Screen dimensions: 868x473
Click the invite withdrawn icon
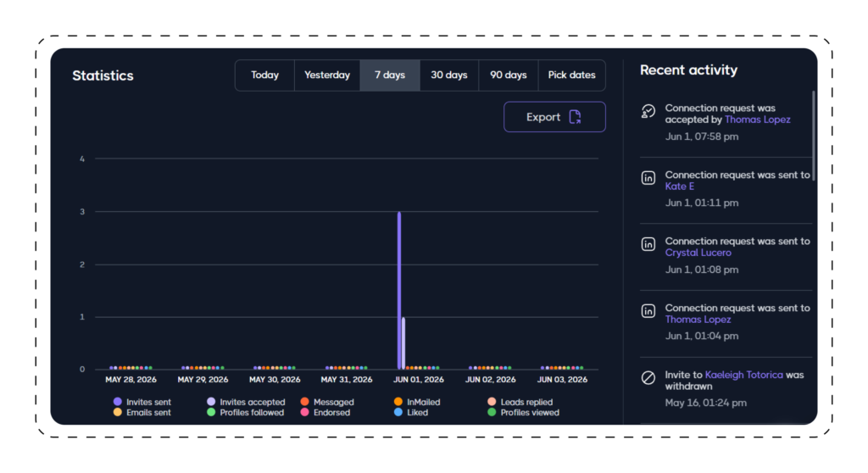tap(648, 378)
